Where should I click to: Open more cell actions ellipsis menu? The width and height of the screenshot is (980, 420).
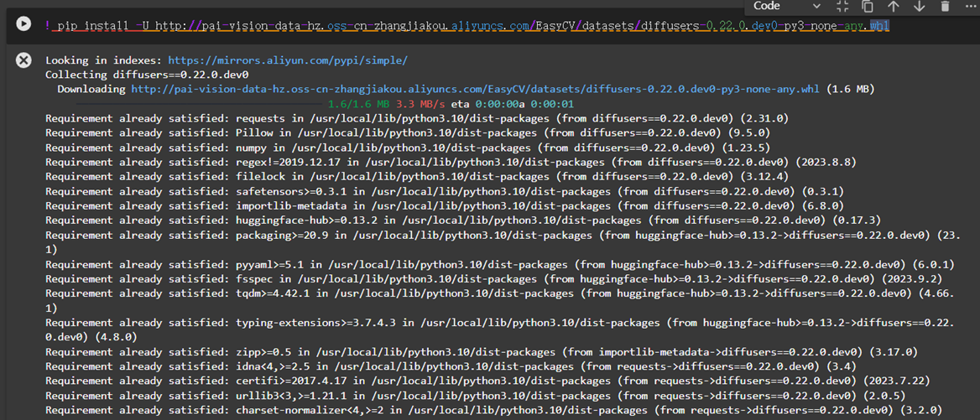tap(969, 6)
